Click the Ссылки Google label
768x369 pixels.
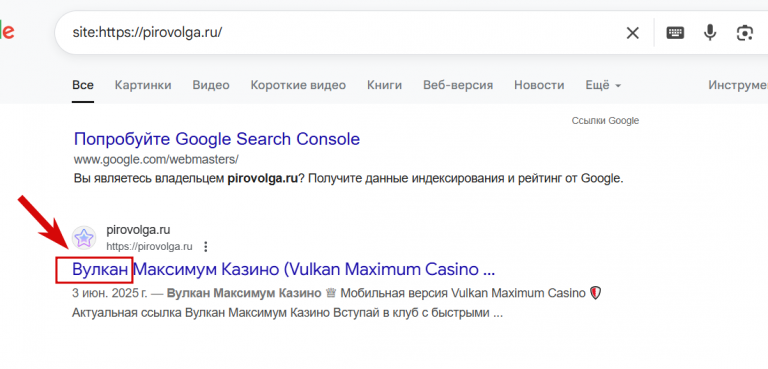coord(605,121)
